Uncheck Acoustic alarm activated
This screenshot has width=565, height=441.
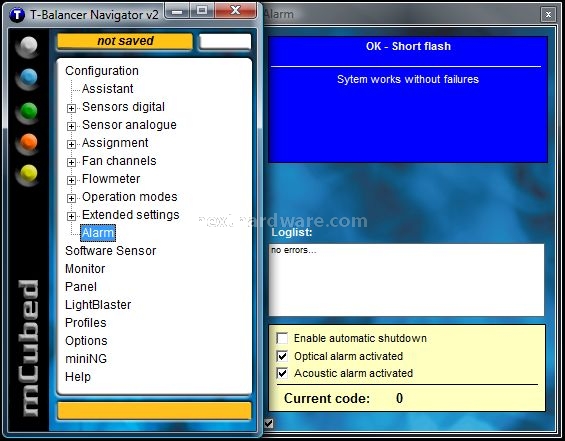pos(282,373)
